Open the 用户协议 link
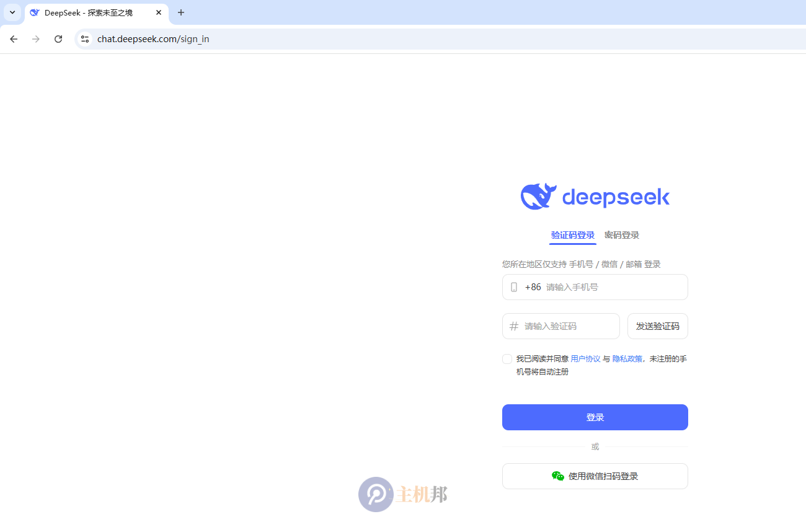Viewport: 806px width, 532px height. [586, 359]
